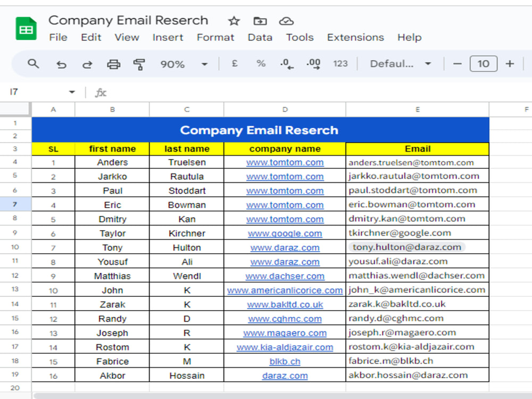The width and height of the screenshot is (532, 399).
Task: Redo the last action
Action: (x=87, y=63)
